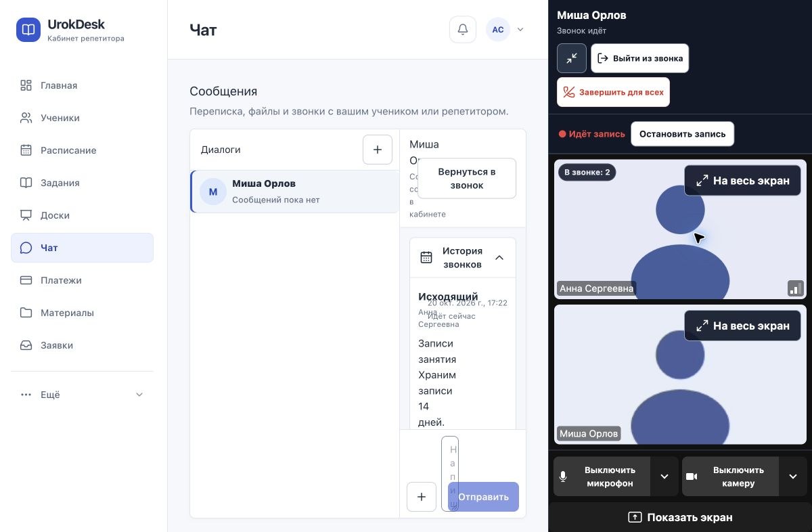Toggle the camera off with Выключить камеру
Screen dimensions: 812x532
click(x=731, y=476)
